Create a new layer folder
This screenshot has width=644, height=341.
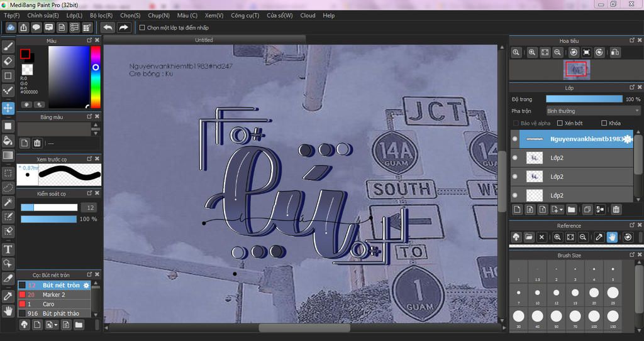click(x=571, y=209)
